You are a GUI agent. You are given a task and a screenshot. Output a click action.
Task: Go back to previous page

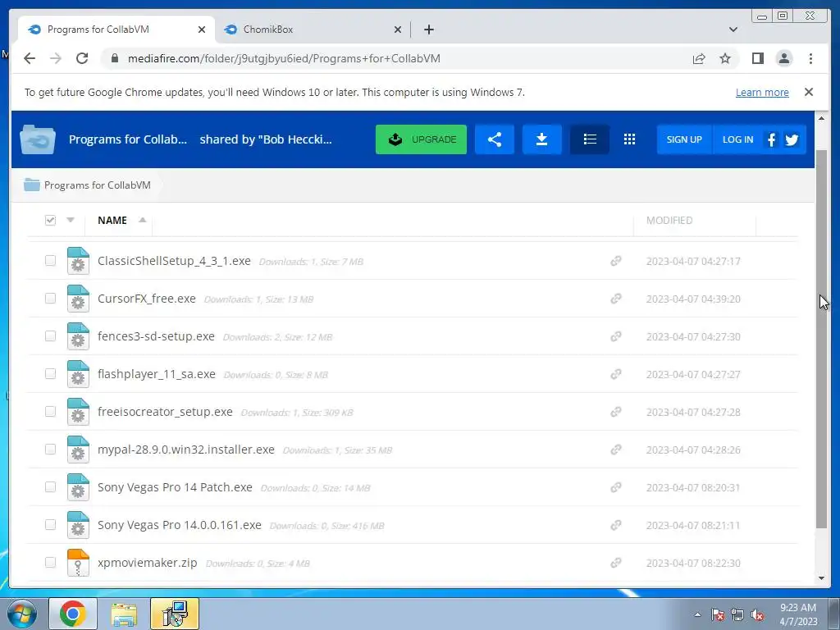[30, 58]
